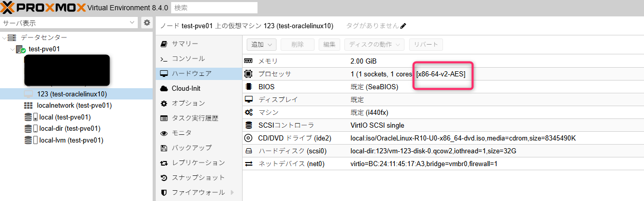The image size is (644, 201).
Task: Click the local-lvm storage icon
Action: click(x=28, y=139)
